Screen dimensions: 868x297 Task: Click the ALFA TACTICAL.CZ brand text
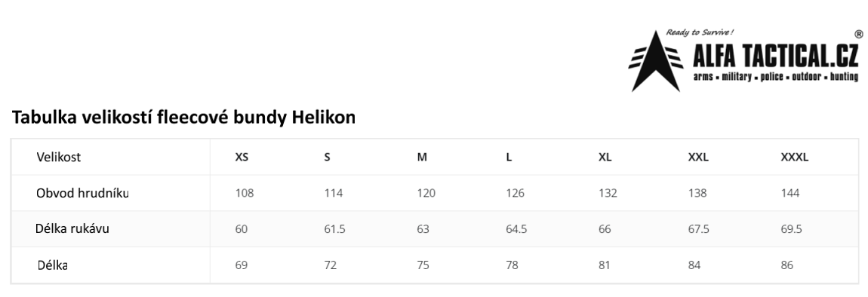coord(776,56)
